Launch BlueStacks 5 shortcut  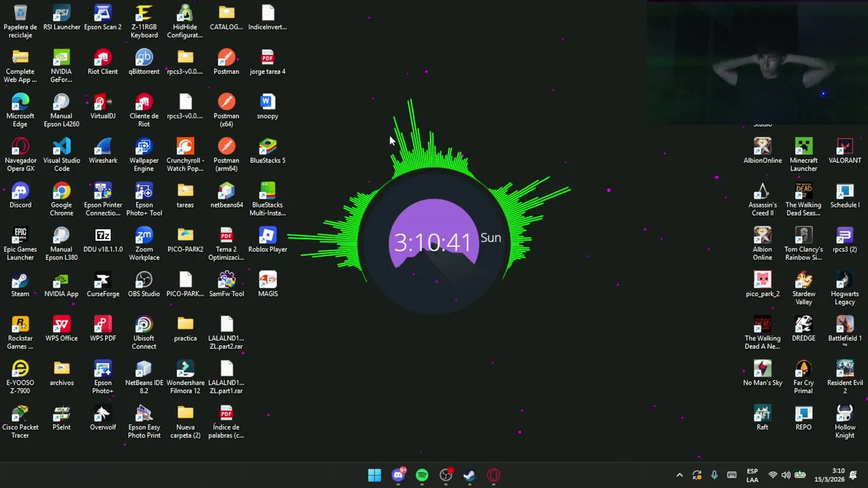267,152
